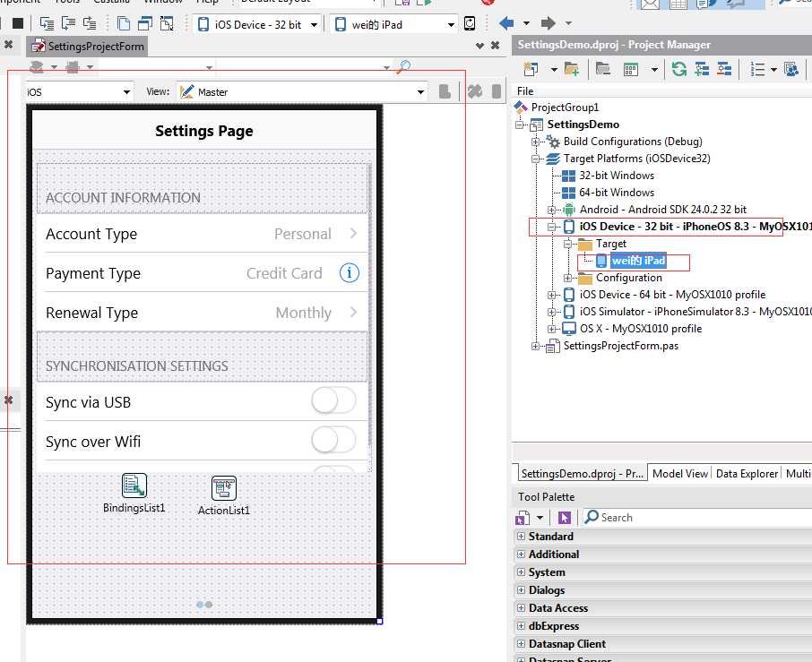Click the rotate device icon next to wei的 iPad combo
The image size is (812, 662).
pyautogui.click(x=470, y=23)
